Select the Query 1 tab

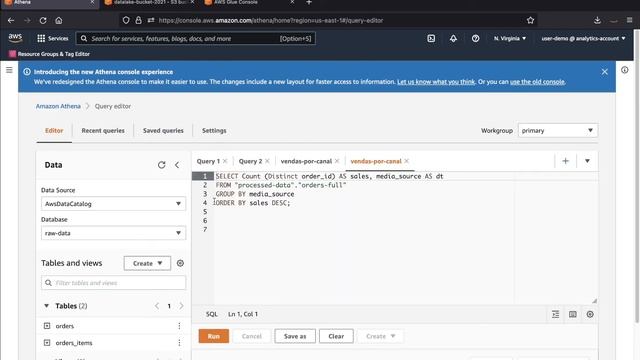[x=208, y=161]
